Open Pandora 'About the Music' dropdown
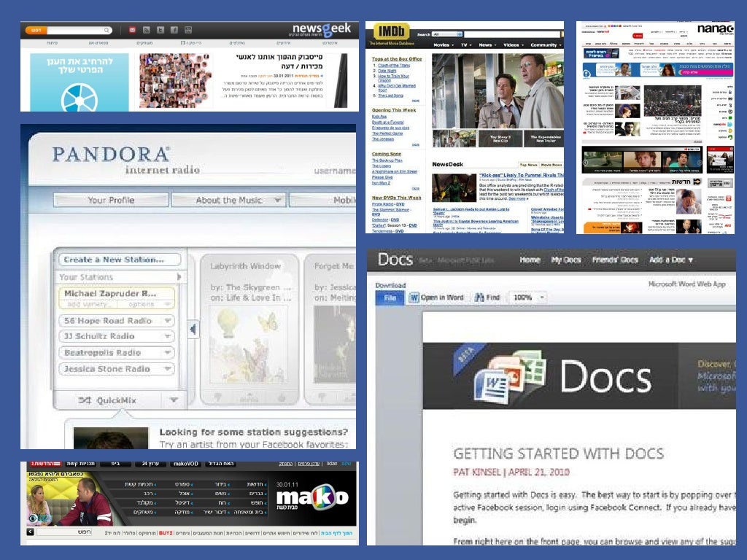The image size is (747, 560). 229,200
